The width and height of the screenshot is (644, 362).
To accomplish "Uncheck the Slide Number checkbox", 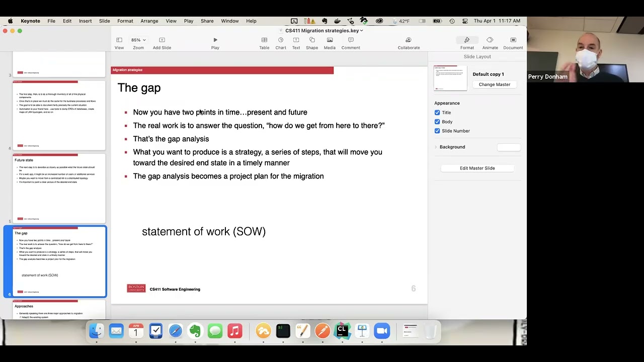I will point(437,131).
